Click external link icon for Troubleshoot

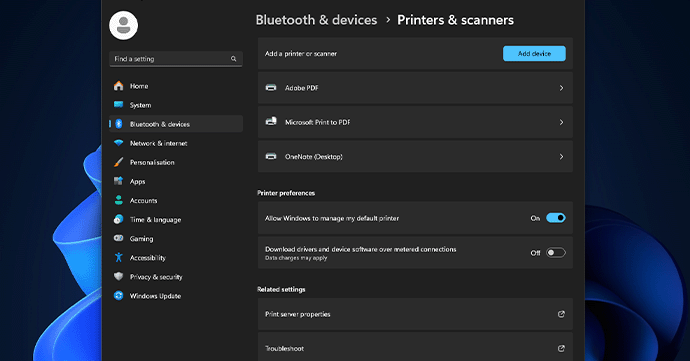[x=561, y=348]
